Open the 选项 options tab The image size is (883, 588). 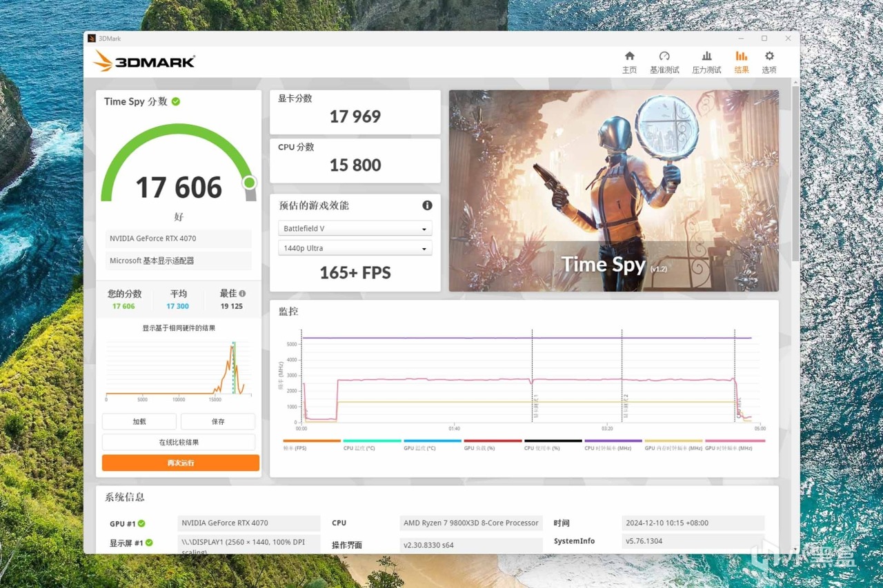point(769,62)
